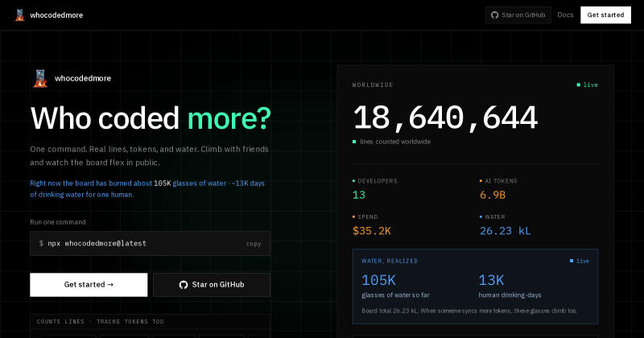Click the 'Get started →' hero button
Screen dimensions: 644x338
click(x=89, y=285)
